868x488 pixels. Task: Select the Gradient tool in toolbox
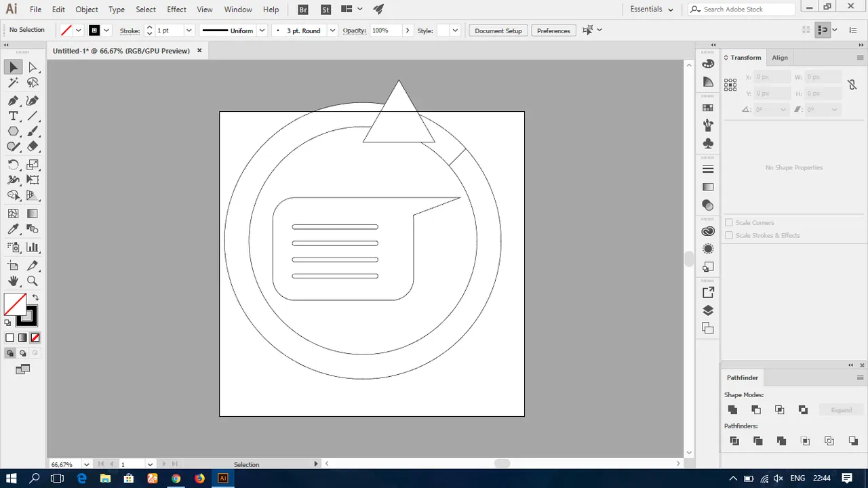click(x=33, y=213)
